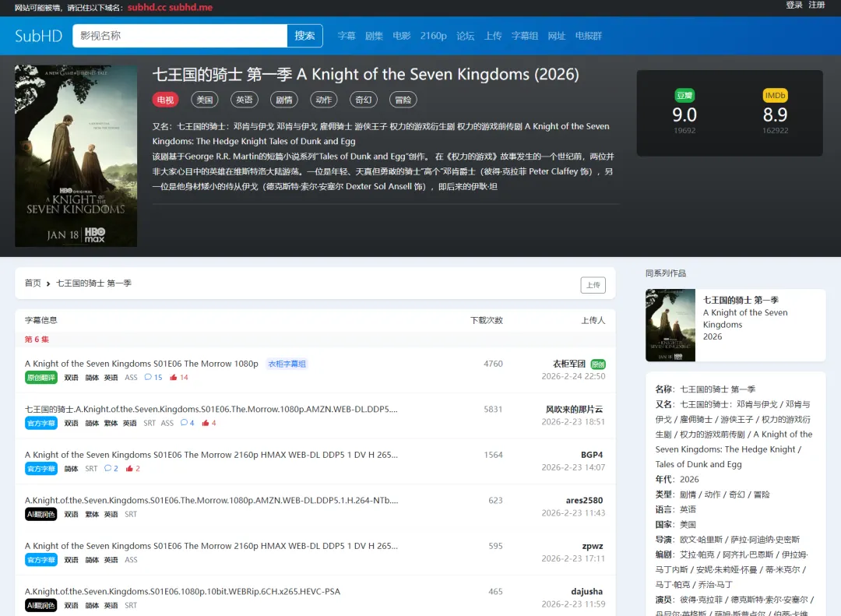Image resolution: width=841 pixels, height=616 pixels.
Task: Click the 衣柜字幕组 group tag
Action: (287, 364)
